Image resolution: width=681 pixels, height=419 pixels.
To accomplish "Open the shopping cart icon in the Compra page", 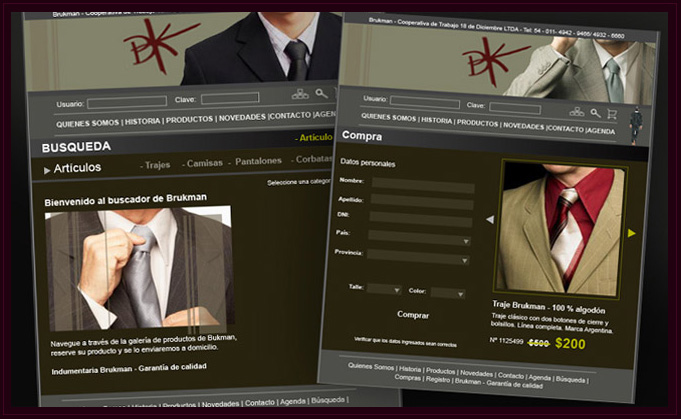I will coord(612,114).
